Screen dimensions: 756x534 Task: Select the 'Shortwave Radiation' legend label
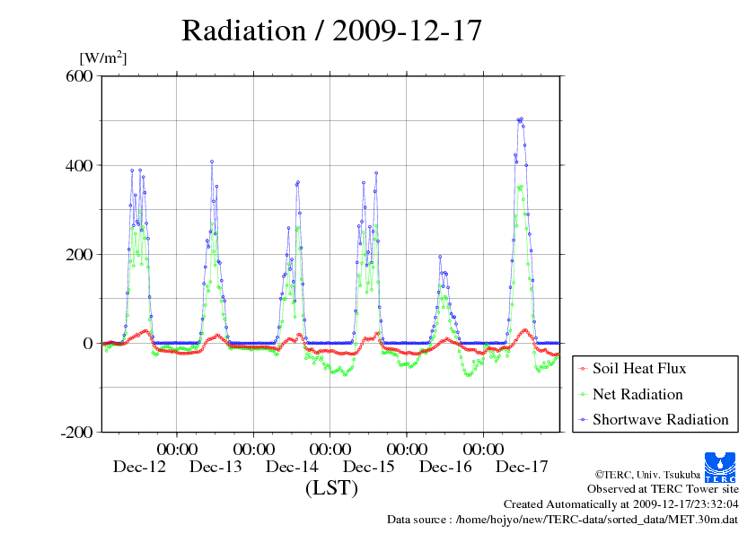point(661,419)
